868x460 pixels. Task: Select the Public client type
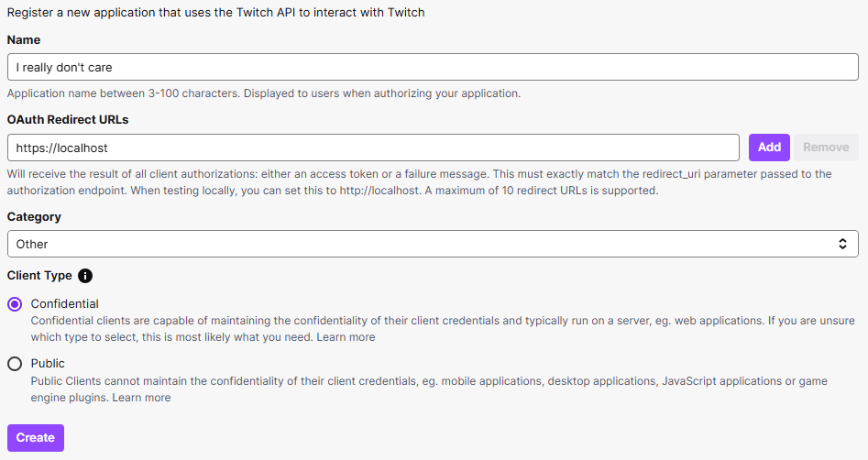coord(15,364)
